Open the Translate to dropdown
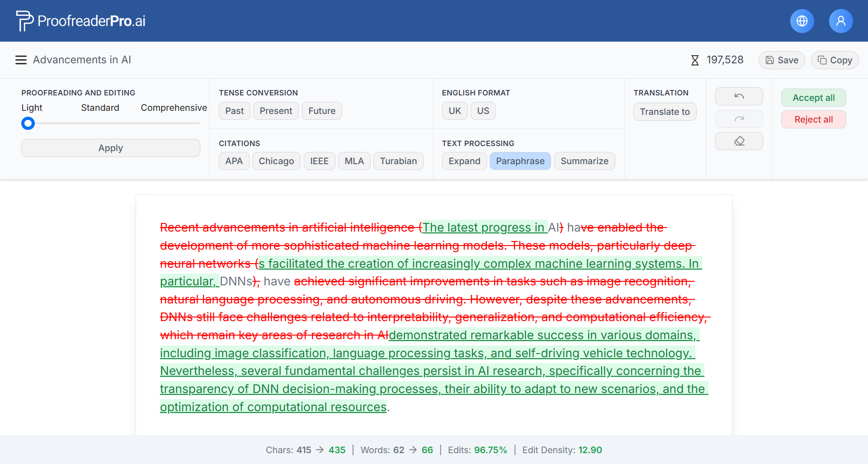The height and width of the screenshot is (464, 868). 665,112
